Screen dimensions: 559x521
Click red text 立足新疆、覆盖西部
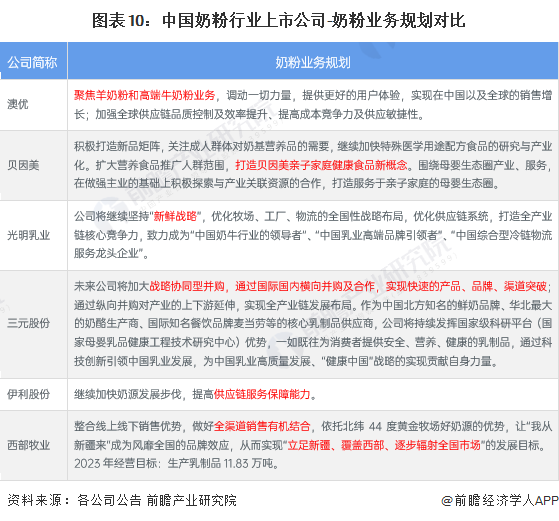(336, 445)
